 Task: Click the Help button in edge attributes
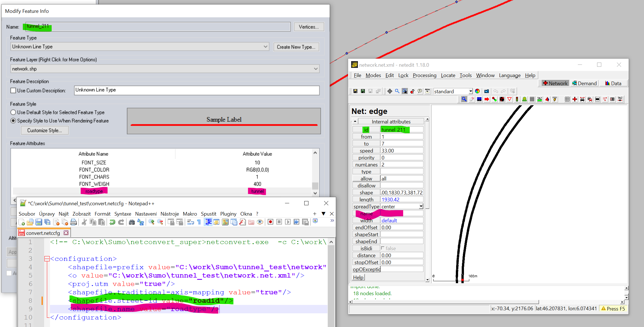pos(358,277)
